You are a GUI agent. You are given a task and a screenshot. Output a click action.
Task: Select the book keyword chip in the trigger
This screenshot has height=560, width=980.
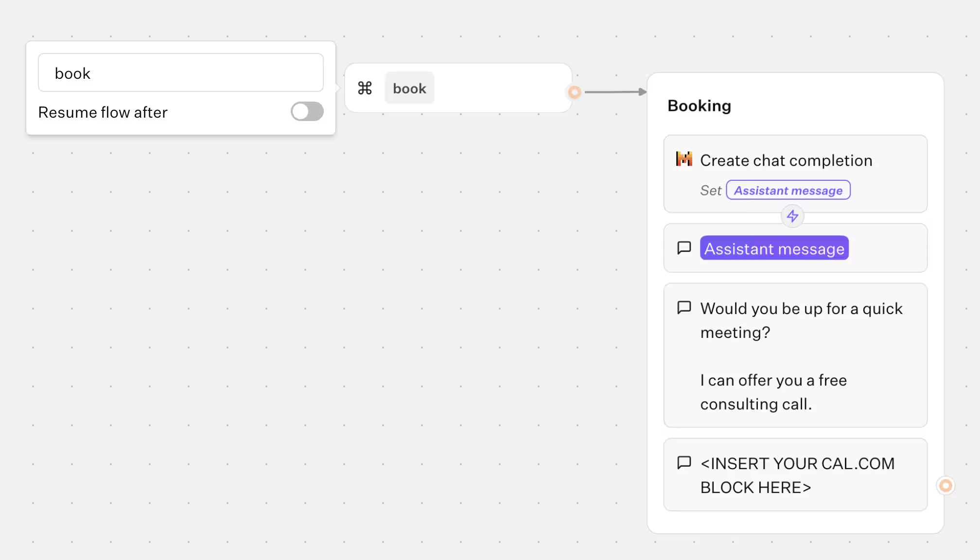pyautogui.click(x=409, y=88)
